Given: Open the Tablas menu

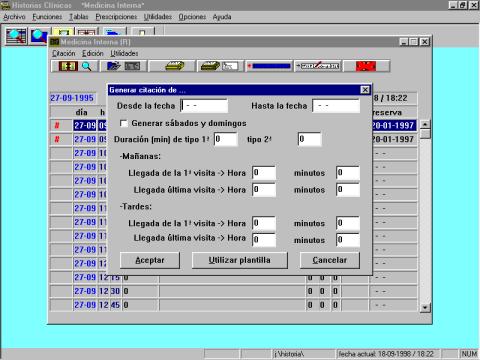Looking at the screenshot, I should [x=79, y=17].
